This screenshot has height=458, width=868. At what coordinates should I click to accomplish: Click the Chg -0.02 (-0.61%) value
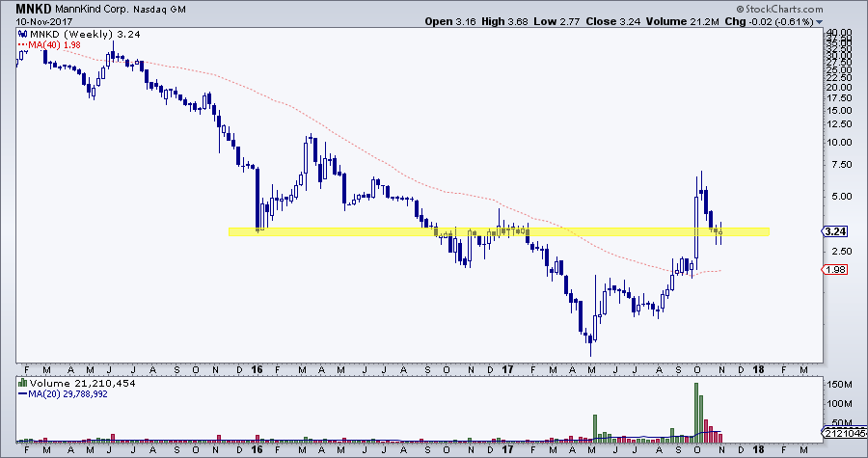point(769,21)
